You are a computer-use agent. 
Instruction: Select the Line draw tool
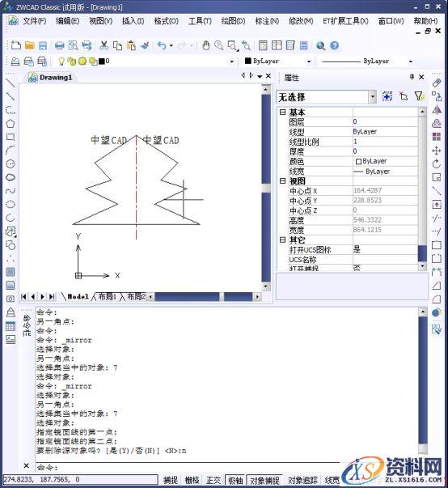tap(11, 83)
